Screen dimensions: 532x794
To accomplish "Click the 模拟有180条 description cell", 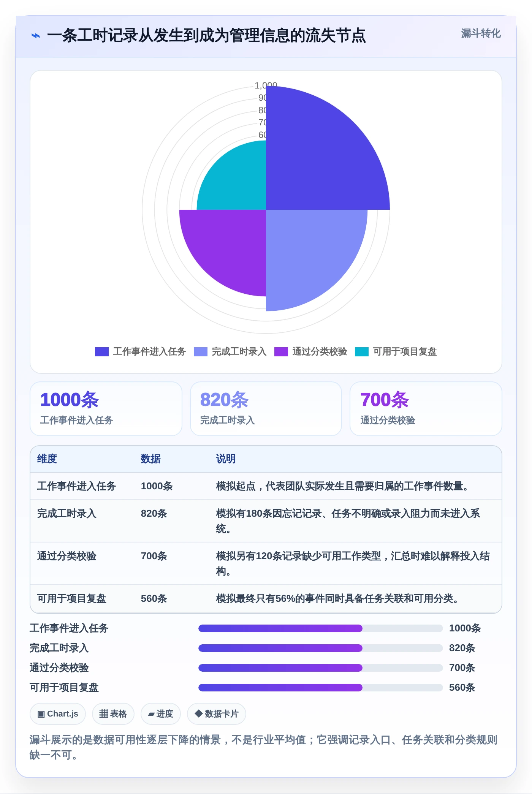I will 348,521.
